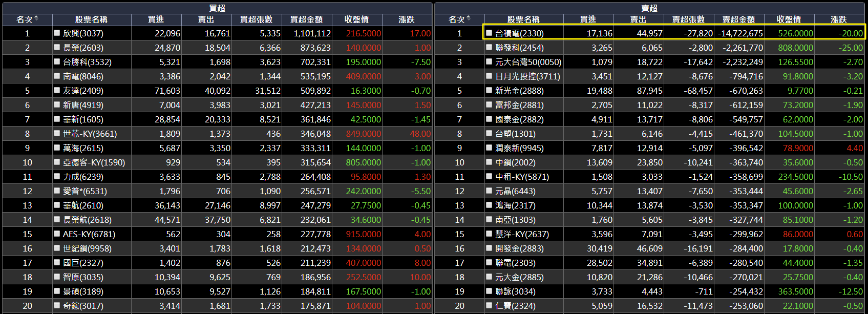Toggle the 萬海(2615) checkbox
The width and height of the screenshot is (868, 314).
[x=57, y=148]
